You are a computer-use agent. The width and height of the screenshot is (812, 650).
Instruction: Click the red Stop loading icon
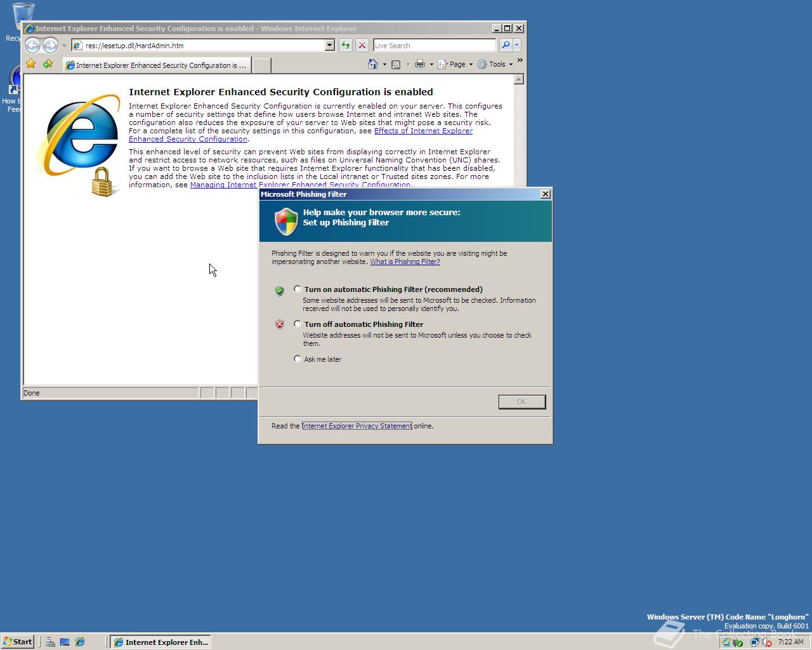pyautogui.click(x=362, y=46)
